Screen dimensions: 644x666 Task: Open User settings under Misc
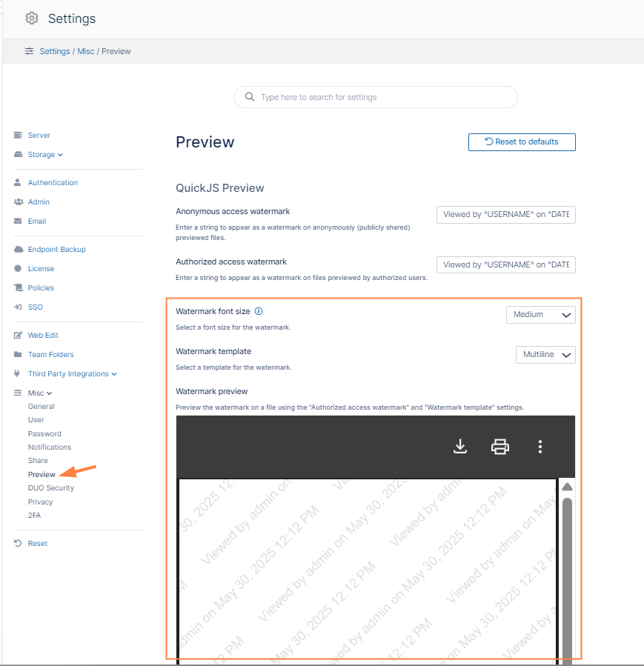[36, 419]
